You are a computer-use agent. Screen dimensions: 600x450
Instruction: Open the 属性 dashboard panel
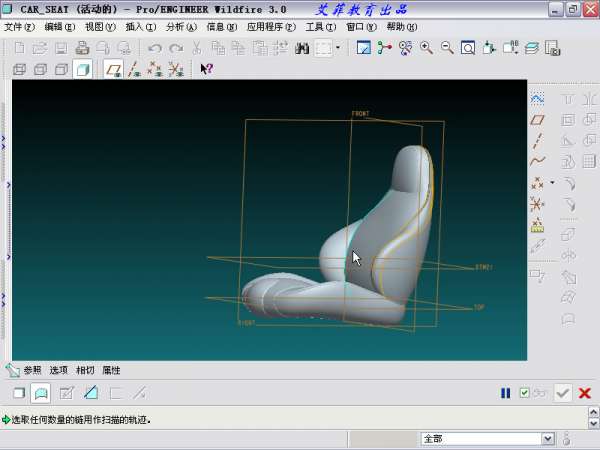[x=111, y=370]
